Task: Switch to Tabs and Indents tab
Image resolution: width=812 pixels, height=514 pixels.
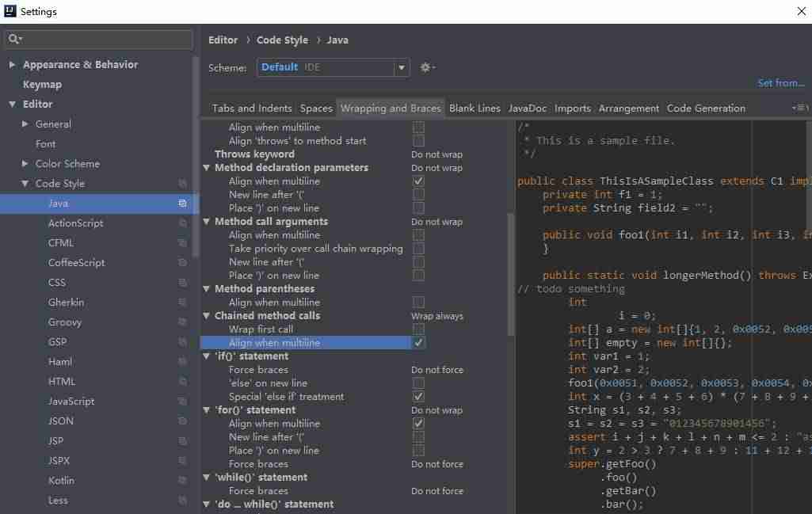Action: (x=252, y=109)
